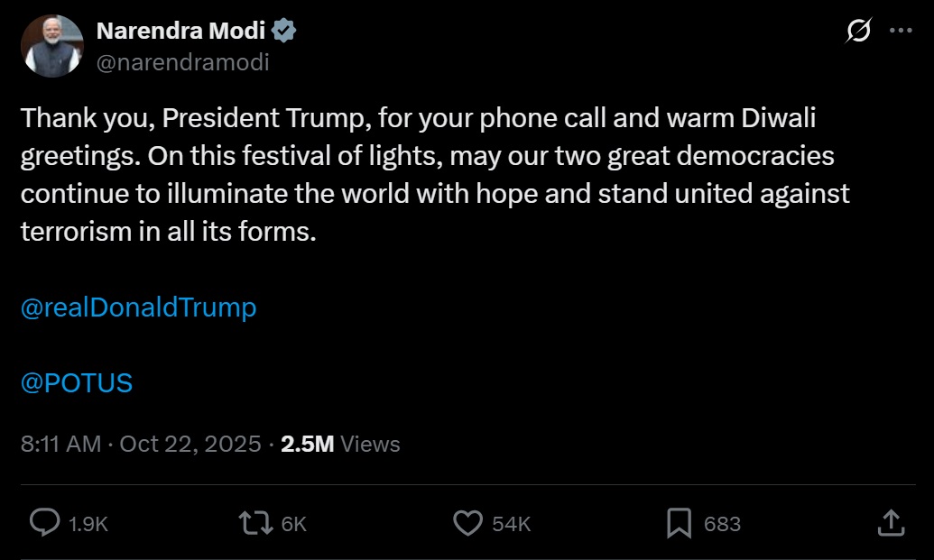Click the 8:11 AM Oct 22, 2025 timestamp
This screenshot has height=560, width=934.
click(140, 444)
